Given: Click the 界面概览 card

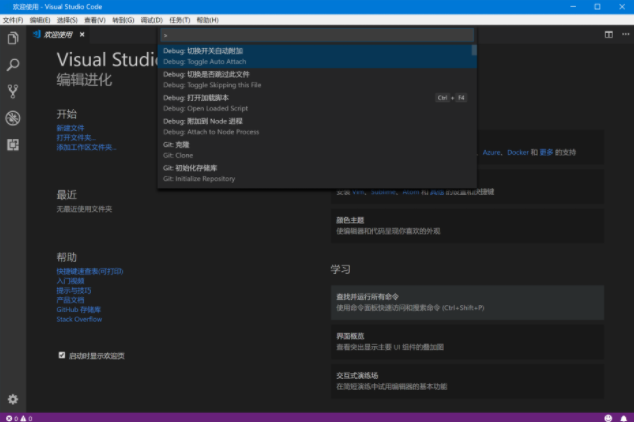Looking at the screenshot, I should 467,342.
